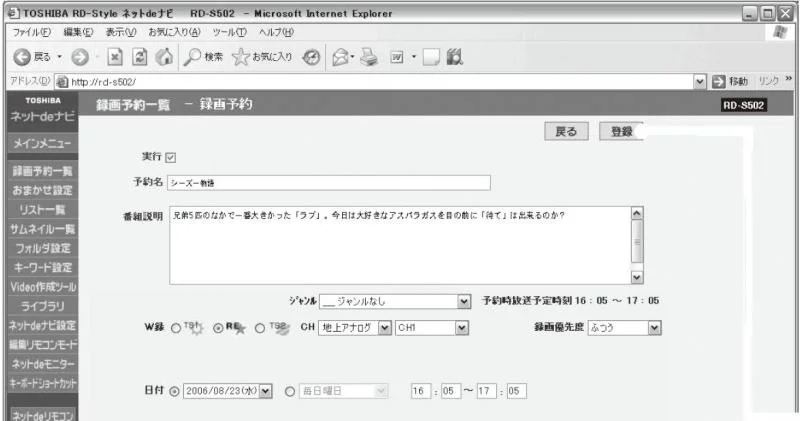Click the 予約名 reservation name field
Viewport: 800px width, 421px height.
click(329, 183)
